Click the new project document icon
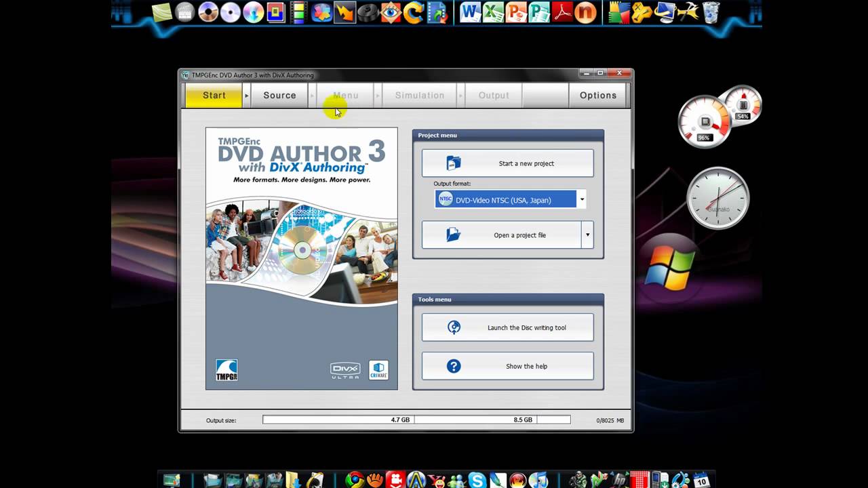The height and width of the screenshot is (488, 868). [454, 163]
